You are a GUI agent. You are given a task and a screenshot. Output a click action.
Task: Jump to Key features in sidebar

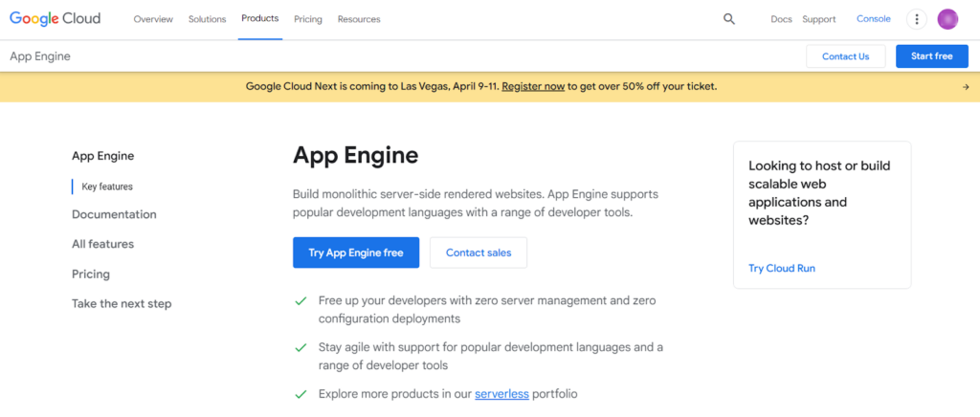click(107, 187)
